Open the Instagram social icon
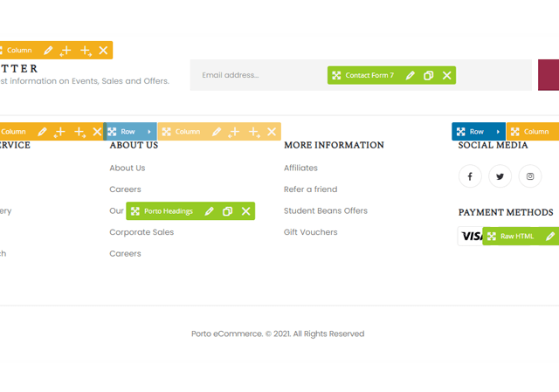 point(530,176)
